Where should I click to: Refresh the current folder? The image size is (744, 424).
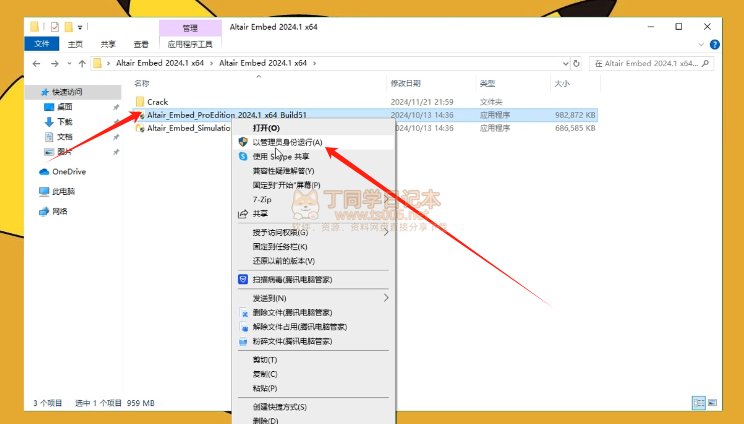pyautogui.click(x=577, y=64)
